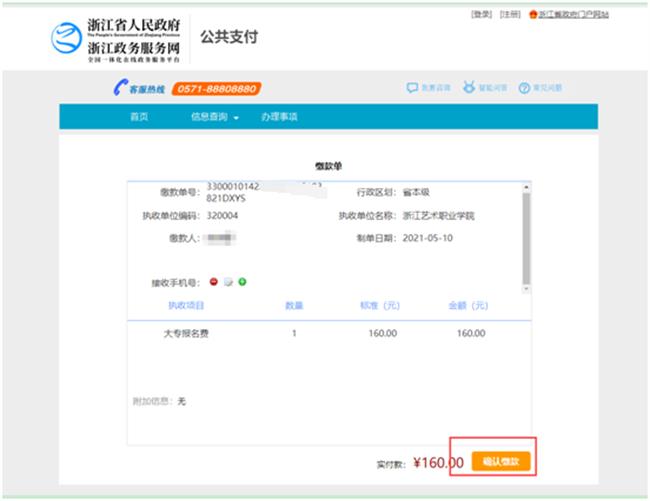Image resolution: width=650 pixels, height=501 pixels.
Task: Open 常见问题 question mark icon
Action: click(x=523, y=89)
